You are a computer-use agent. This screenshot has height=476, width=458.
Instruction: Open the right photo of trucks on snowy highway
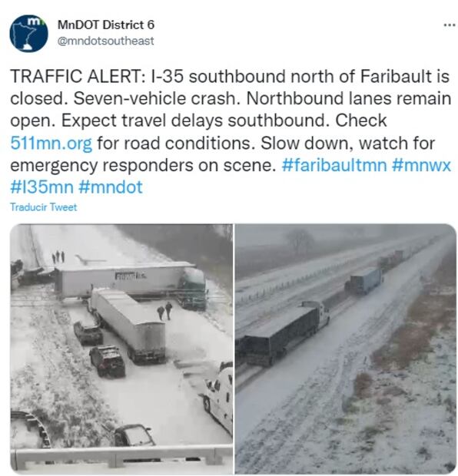[x=346, y=349]
